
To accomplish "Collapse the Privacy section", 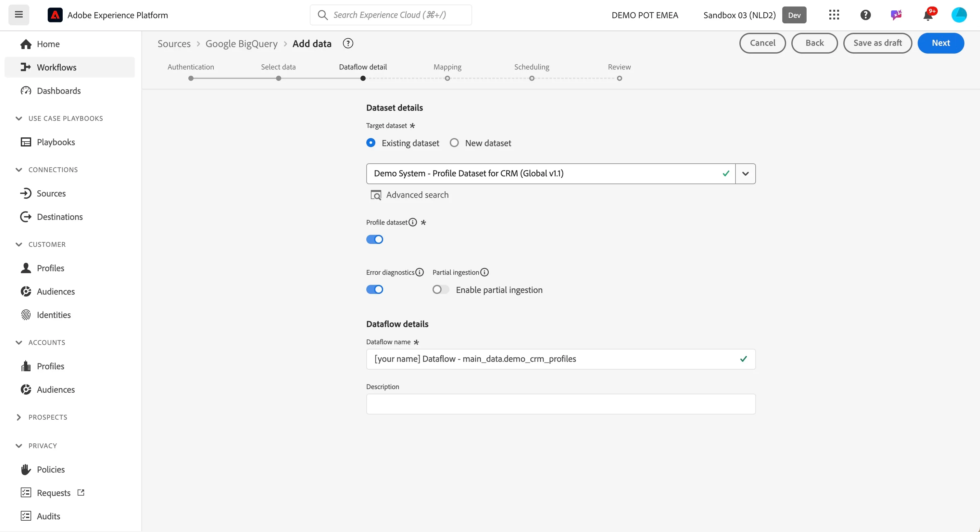I will pos(19,446).
